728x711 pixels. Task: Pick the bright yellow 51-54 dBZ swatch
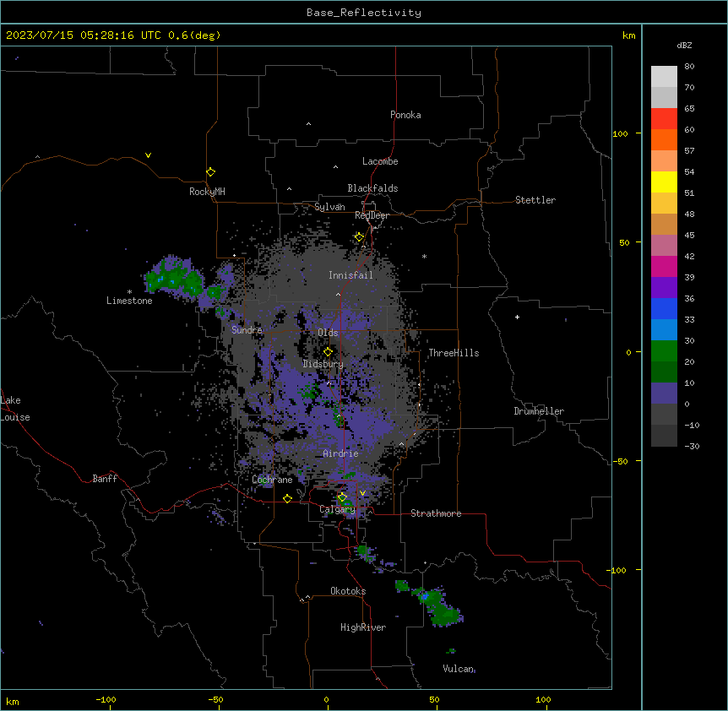[664, 182]
